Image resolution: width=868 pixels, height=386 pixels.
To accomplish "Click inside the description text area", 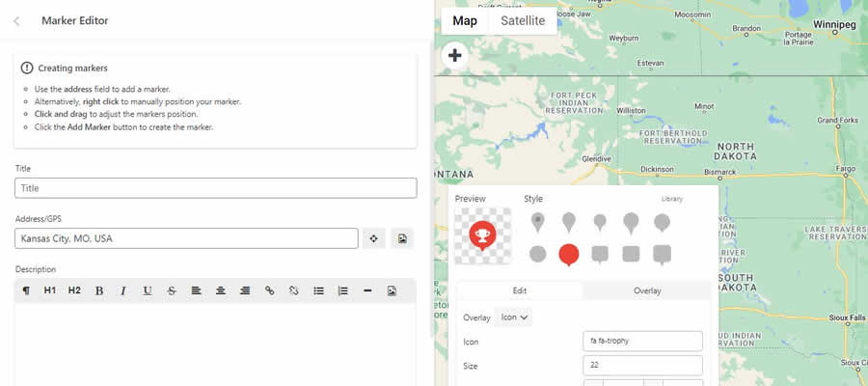I will pos(215,344).
